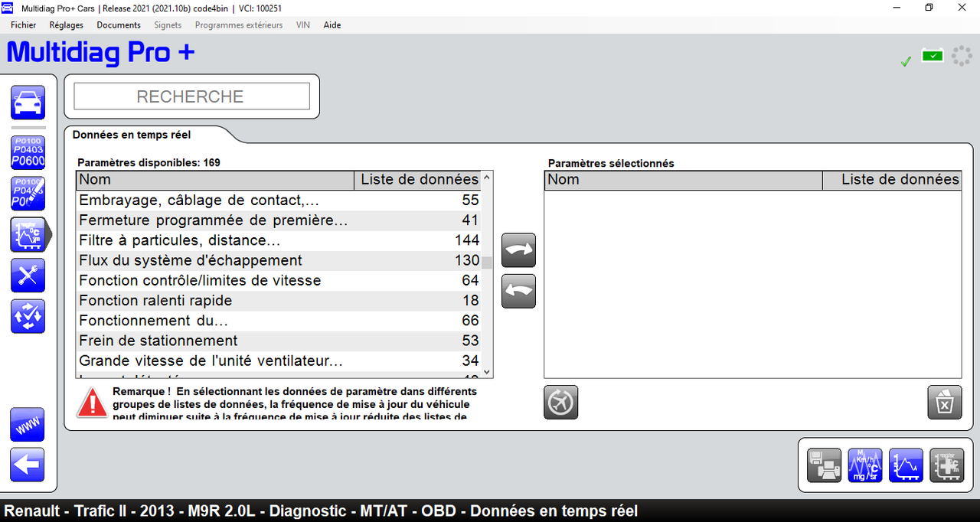This screenshot has height=522, width=980.
Task: Open the Programmes extérieurs menu
Action: pyautogui.click(x=239, y=25)
